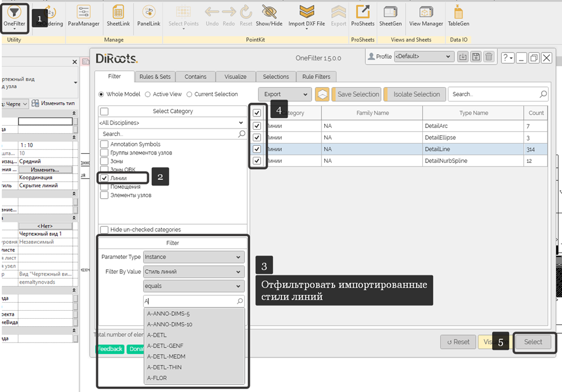Open the Черте view type dropdown

(x=14, y=104)
